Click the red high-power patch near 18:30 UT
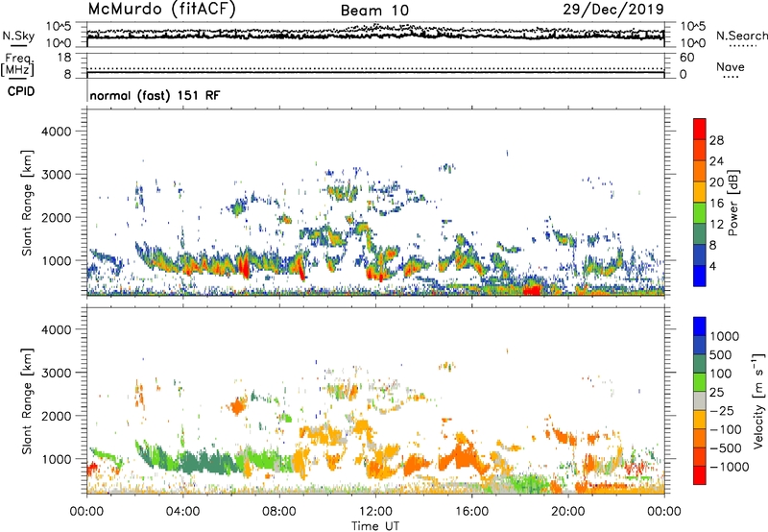The height and width of the screenshot is (532, 768). [532, 289]
